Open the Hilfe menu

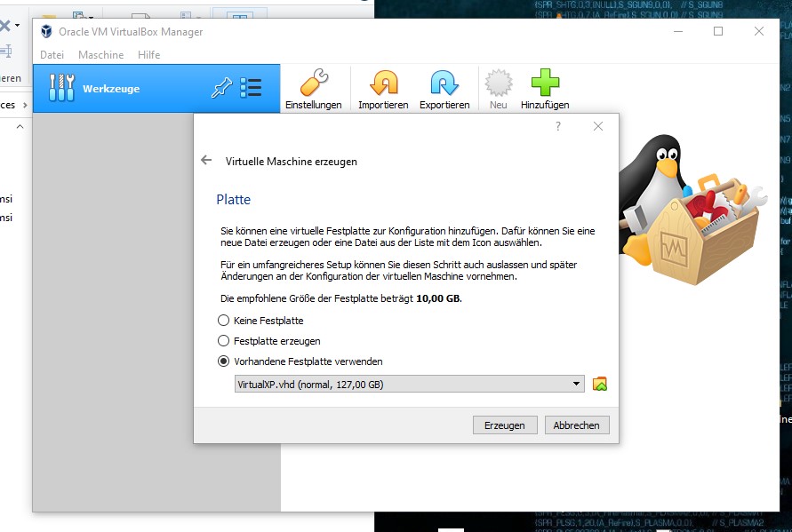(x=149, y=54)
